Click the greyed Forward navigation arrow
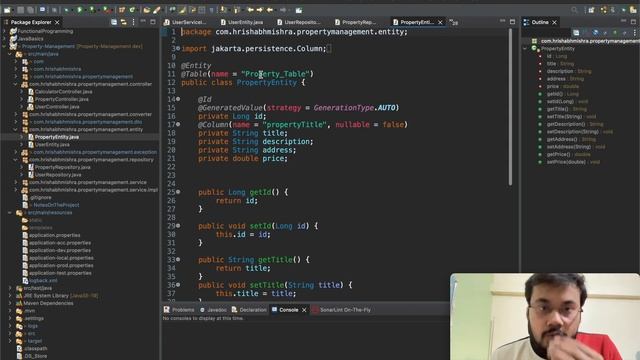Screen dimensions: 640x360 [x=283, y=10]
